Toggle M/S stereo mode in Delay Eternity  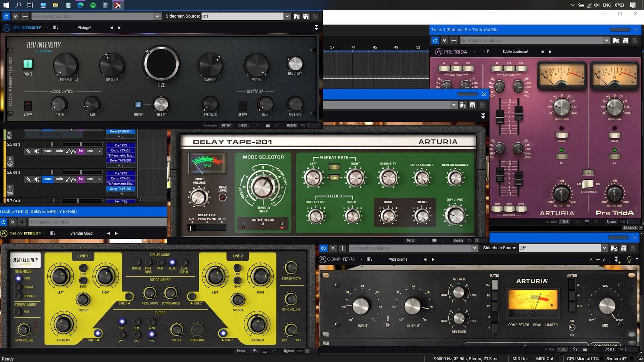(19, 312)
